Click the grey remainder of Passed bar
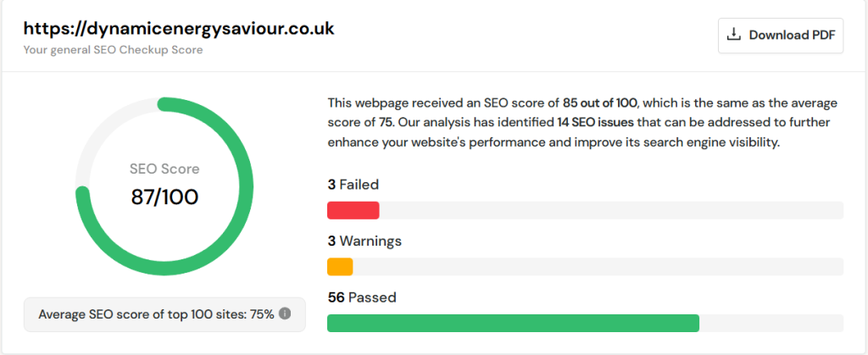This screenshot has width=868, height=355. (x=771, y=323)
